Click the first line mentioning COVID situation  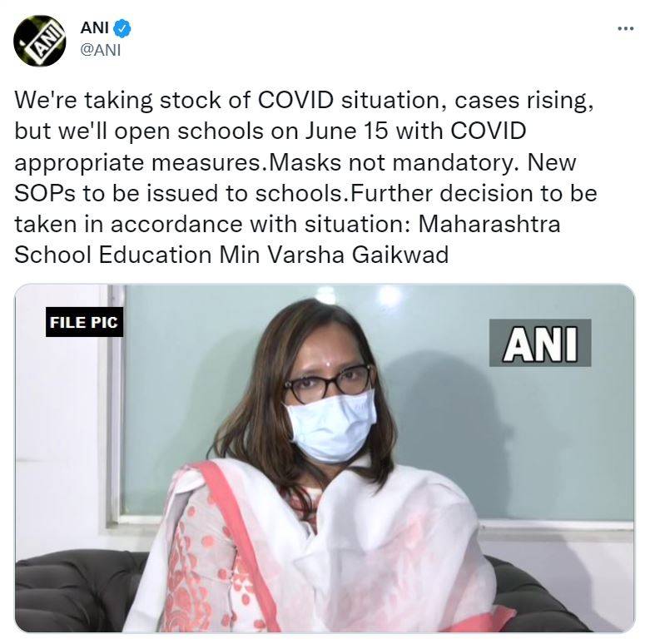pyautogui.click(x=305, y=101)
